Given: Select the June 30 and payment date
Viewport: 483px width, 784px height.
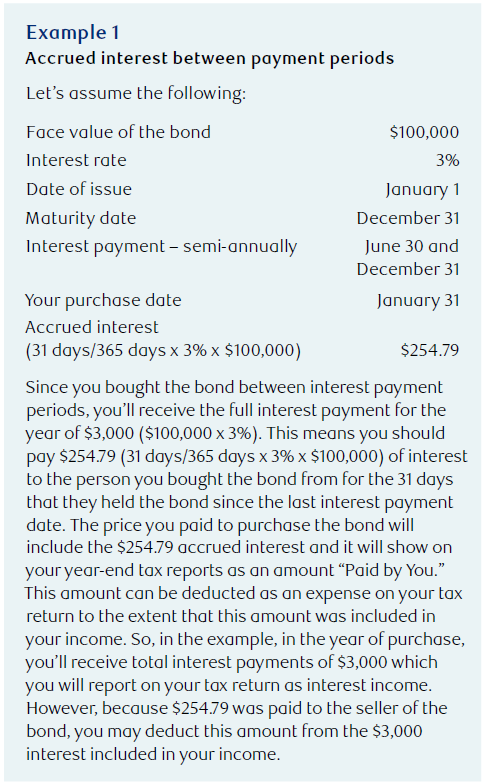Looking at the screenshot, I should [x=412, y=246].
